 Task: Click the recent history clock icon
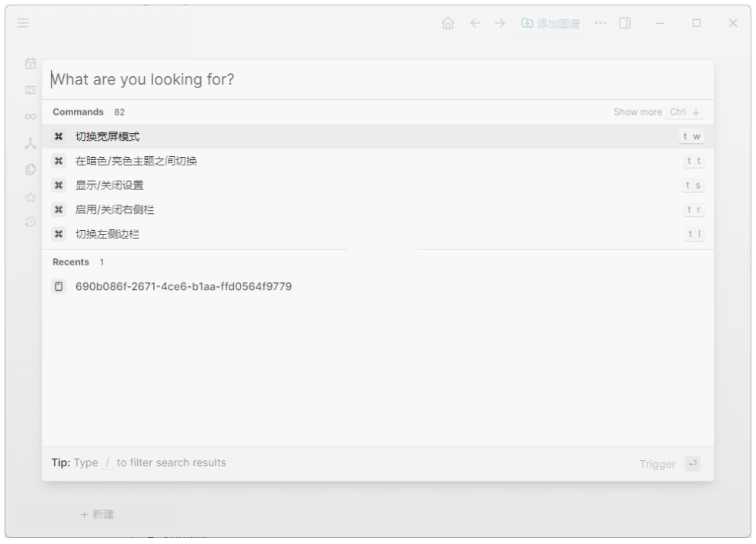31,222
